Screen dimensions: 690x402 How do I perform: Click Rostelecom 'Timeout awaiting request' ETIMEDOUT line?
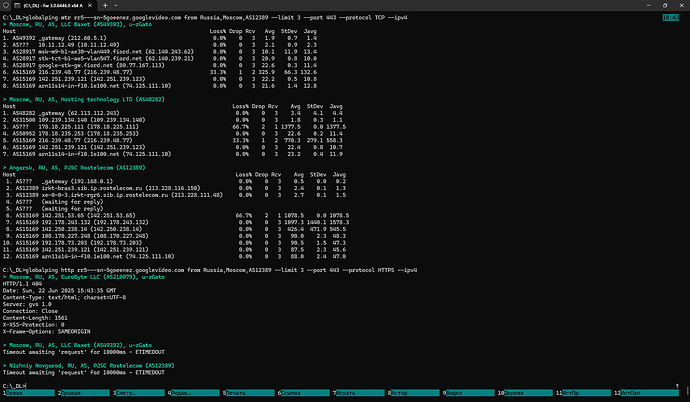pyautogui.click(x=84, y=373)
